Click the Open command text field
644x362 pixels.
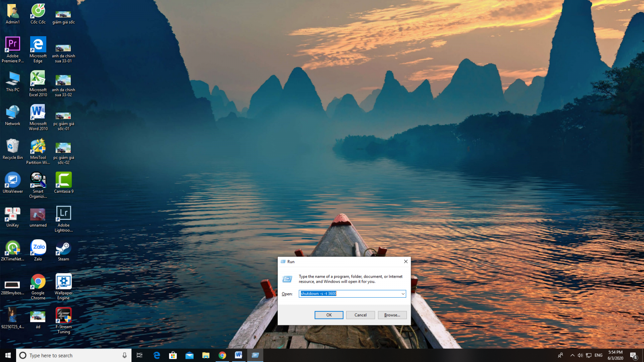(x=350, y=294)
